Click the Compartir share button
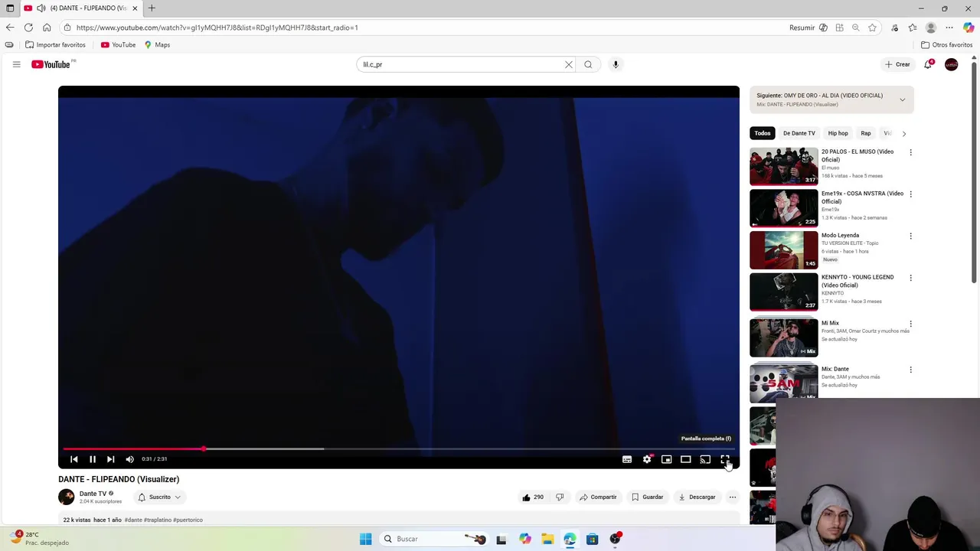 598,497
